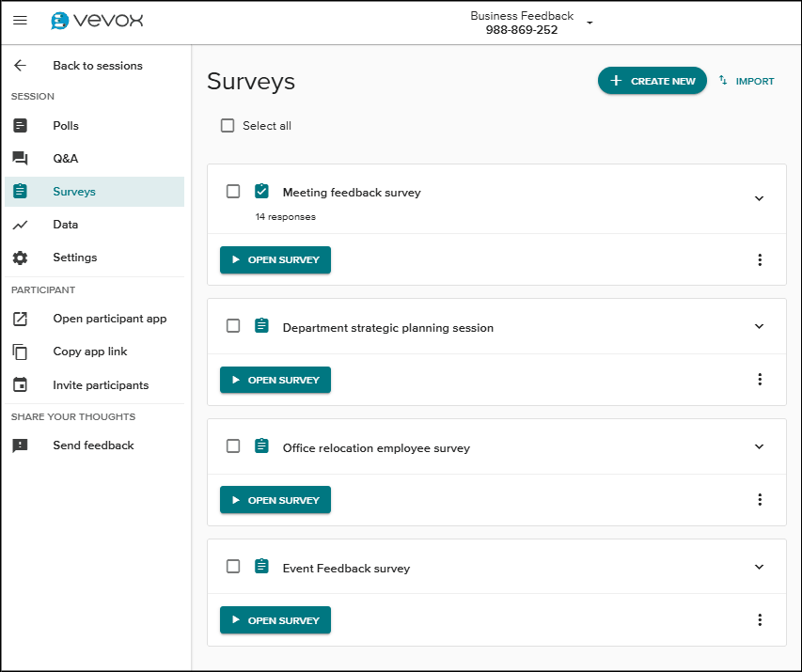This screenshot has width=802, height=672.
Task: Click the three-dot menu for Event Feedback survey
Action: (x=760, y=620)
